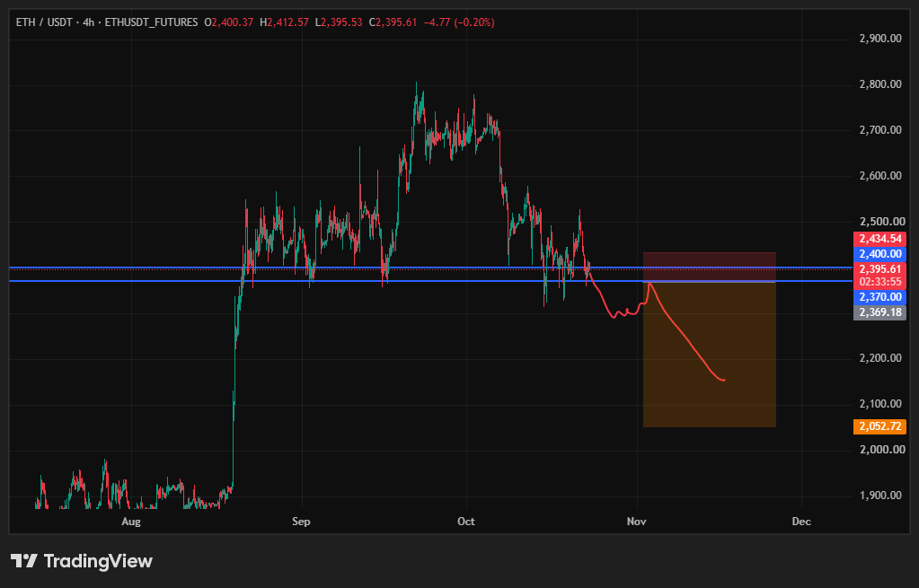Click the low value L2,395.53

(x=338, y=22)
